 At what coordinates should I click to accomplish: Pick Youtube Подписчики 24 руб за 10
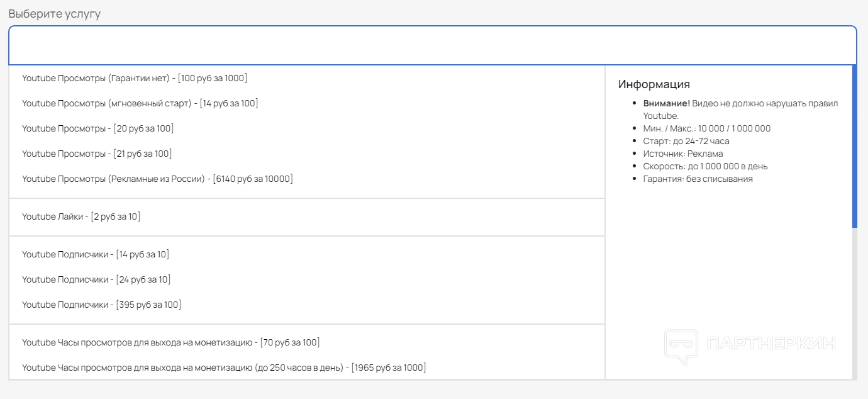click(96, 279)
